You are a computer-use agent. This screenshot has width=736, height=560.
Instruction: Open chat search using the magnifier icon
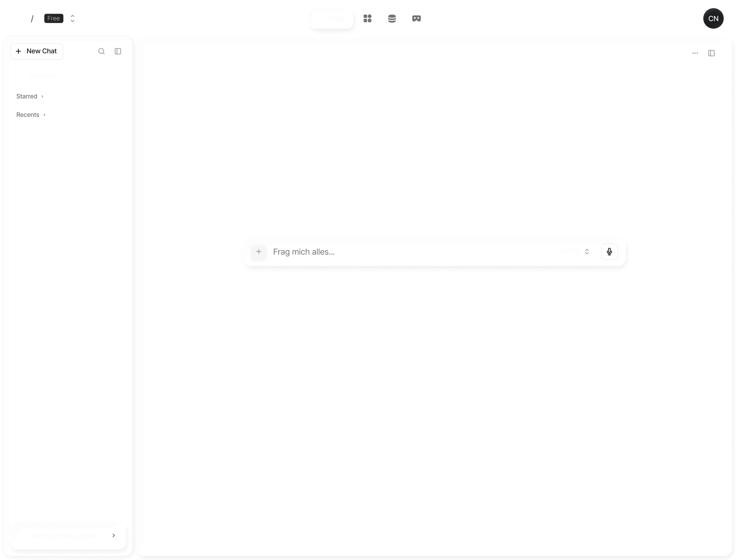pos(102,51)
